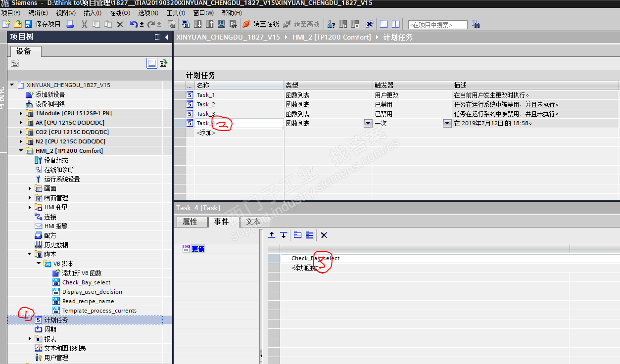Click the Check_Bay_select function entry
Image resolution: width=620 pixels, height=364 pixels.
(315, 258)
